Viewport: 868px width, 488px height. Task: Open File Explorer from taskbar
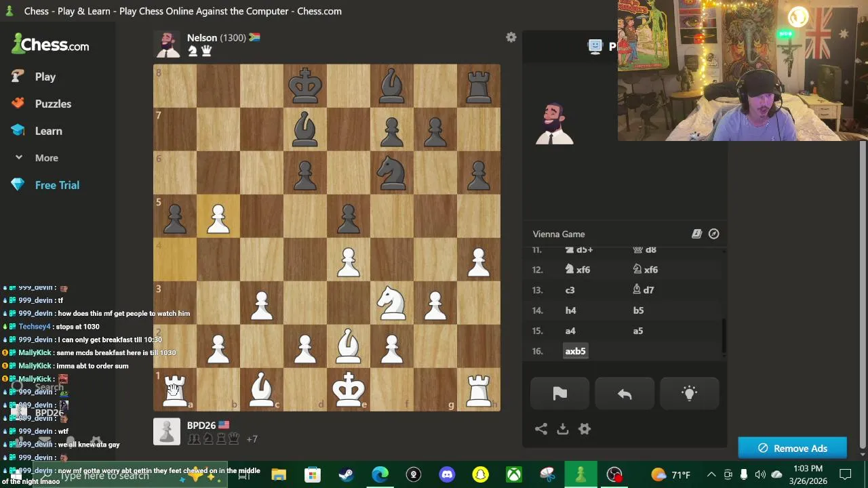(x=279, y=474)
